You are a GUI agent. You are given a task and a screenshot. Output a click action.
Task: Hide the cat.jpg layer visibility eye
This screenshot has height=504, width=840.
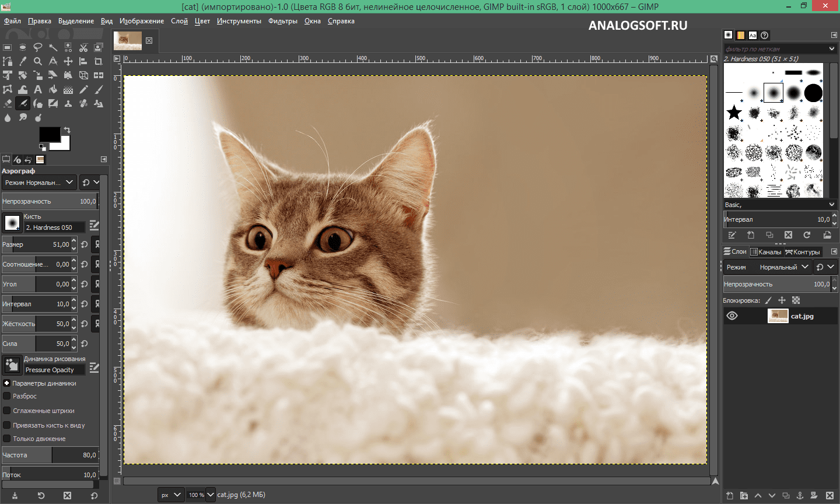pyautogui.click(x=731, y=316)
